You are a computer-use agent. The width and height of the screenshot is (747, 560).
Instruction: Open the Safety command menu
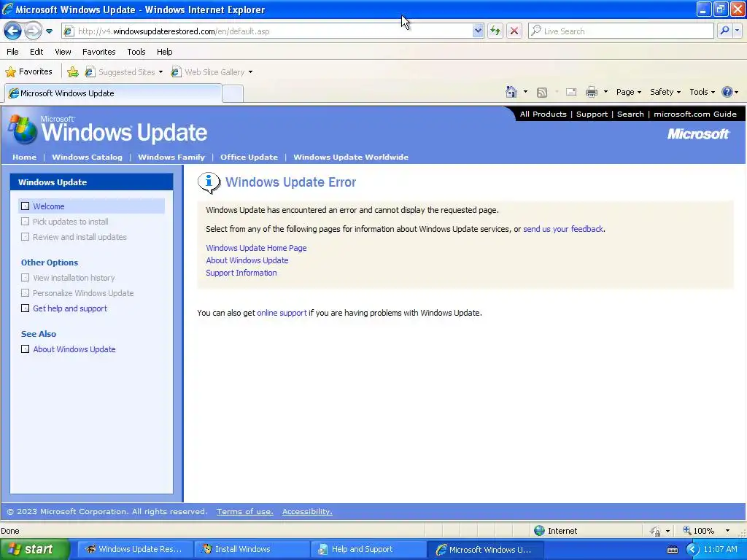(665, 92)
